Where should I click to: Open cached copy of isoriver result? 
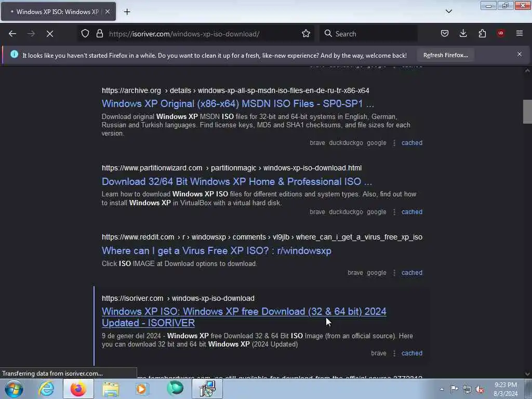click(412, 353)
